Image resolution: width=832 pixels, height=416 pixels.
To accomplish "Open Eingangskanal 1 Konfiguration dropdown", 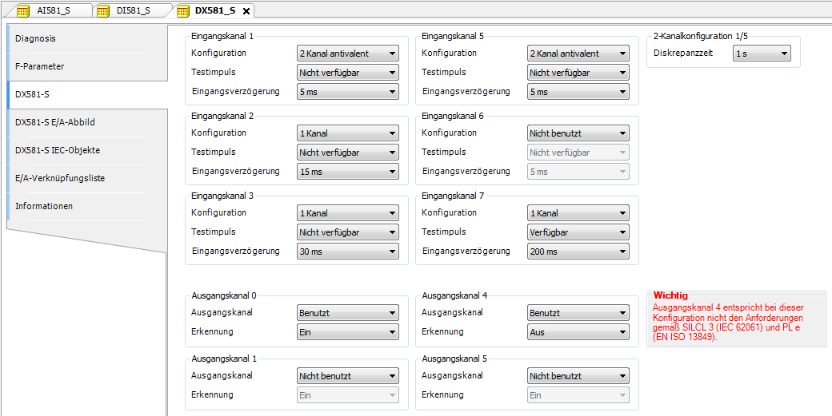I will pyautogui.click(x=347, y=54).
